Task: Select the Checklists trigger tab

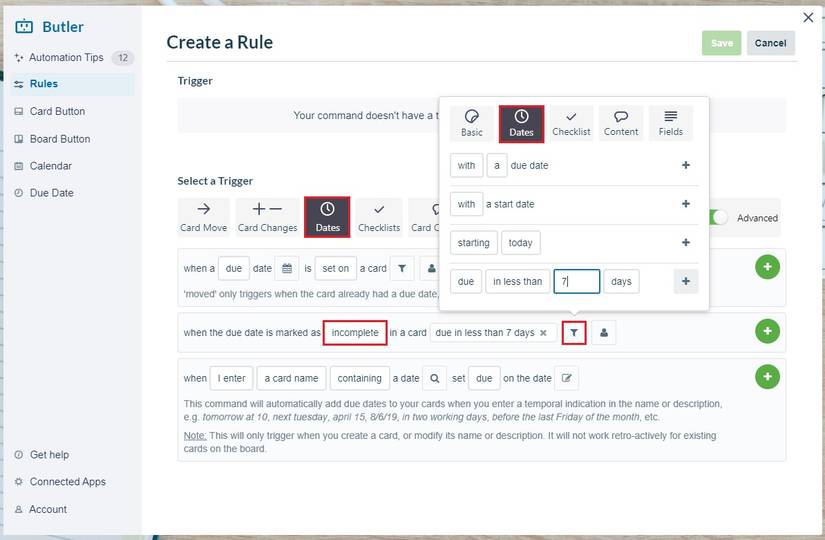Action: click(379, 217)
